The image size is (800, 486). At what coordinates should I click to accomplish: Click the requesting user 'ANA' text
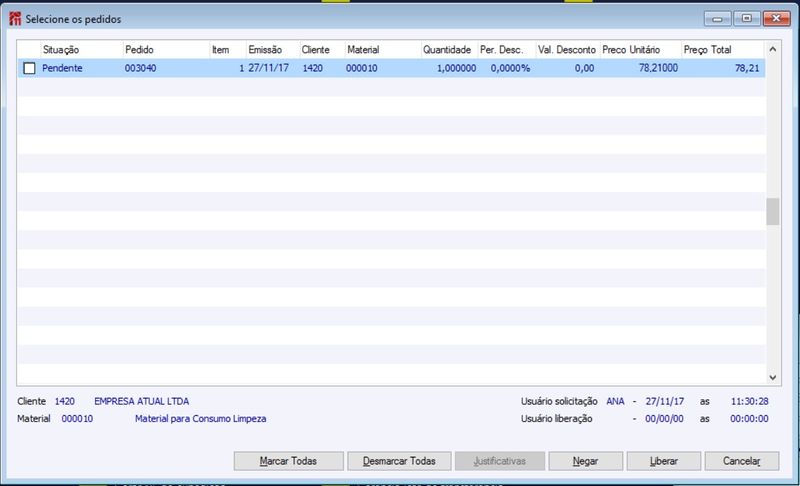615,401
